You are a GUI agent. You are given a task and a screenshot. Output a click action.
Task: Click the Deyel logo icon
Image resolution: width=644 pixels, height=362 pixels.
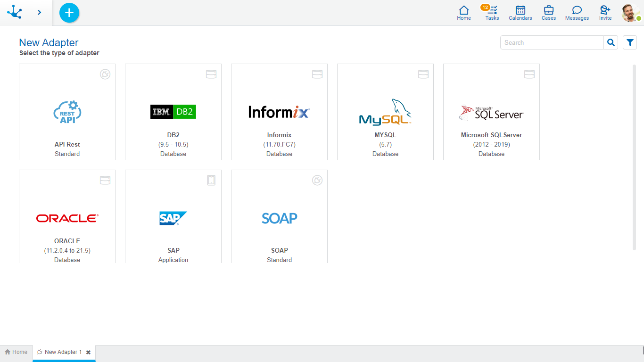click(15, 12)
